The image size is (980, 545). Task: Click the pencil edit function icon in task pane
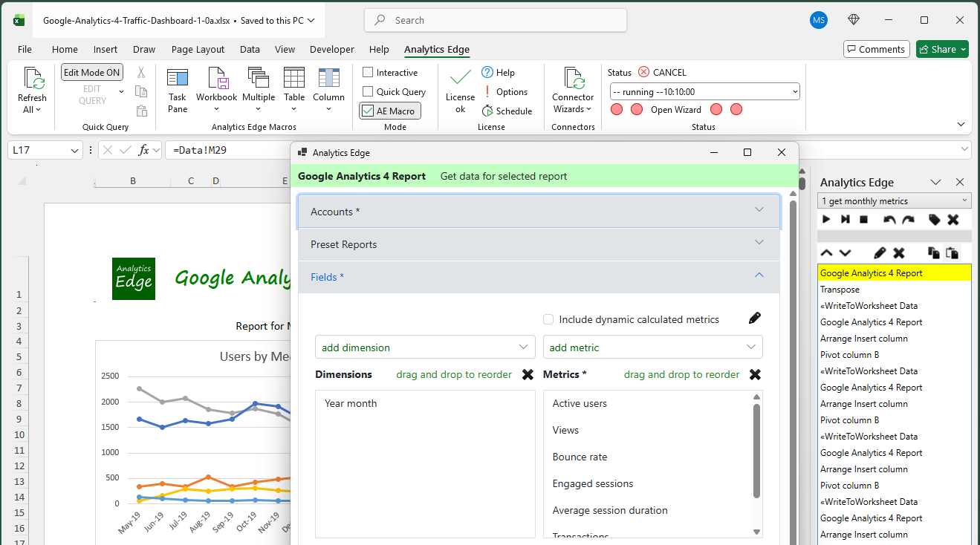coord(880,253)
